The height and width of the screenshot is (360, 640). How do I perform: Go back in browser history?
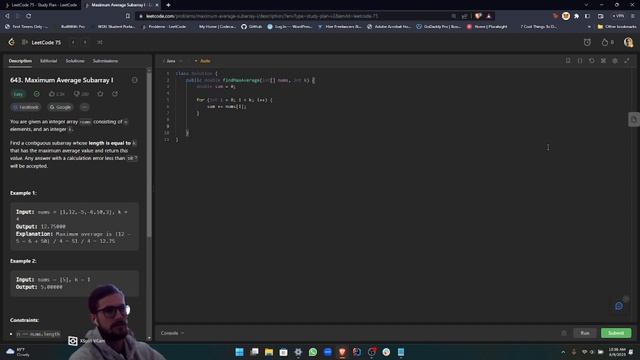tap(7, 16)
